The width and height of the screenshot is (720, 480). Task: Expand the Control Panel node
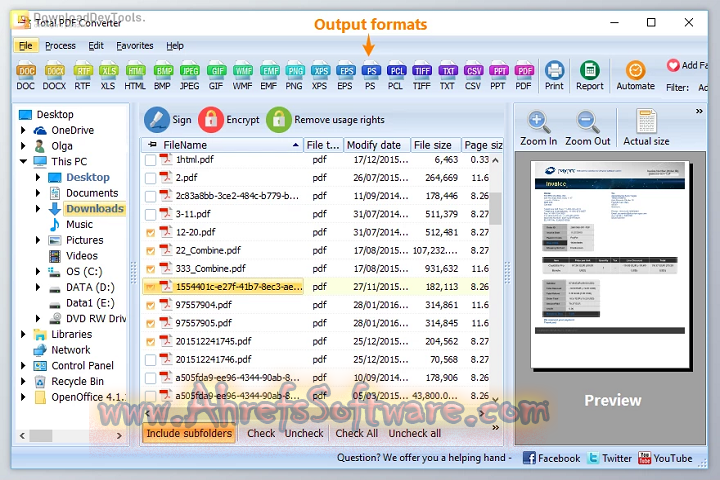click(23, 366)
